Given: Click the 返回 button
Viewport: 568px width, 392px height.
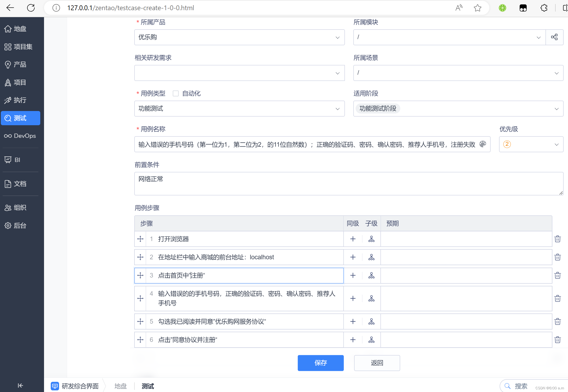Looking at the screenshot, I should tap(377, 363).
